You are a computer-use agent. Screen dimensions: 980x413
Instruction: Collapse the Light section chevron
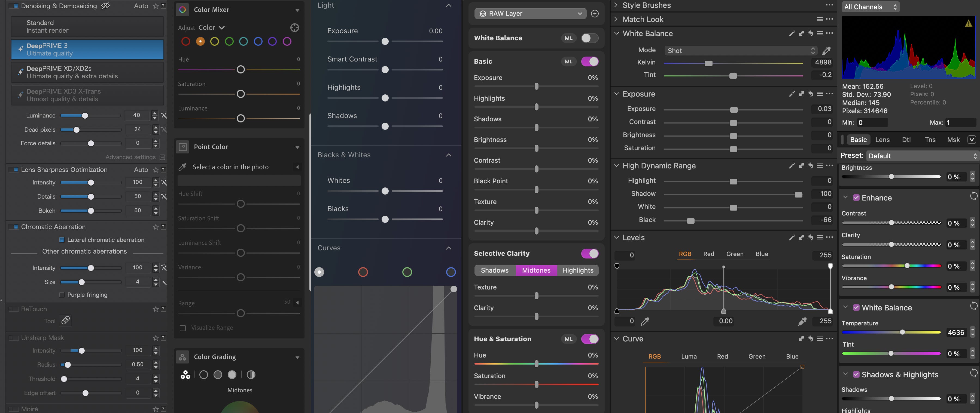(449, 5)
